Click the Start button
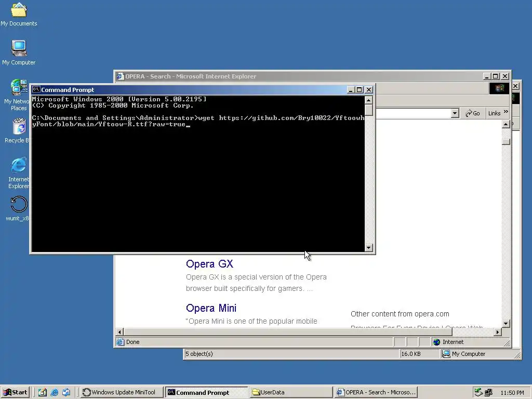Screen dimensions: 532x399 click(x=15, y=392)
